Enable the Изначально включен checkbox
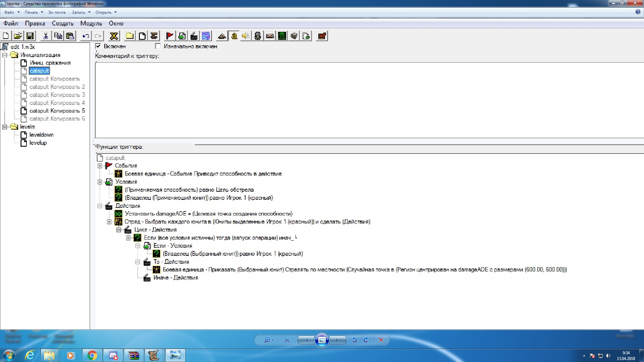This screenshot has width=644, height=362. pyautogui.click(x=158, y=46)
